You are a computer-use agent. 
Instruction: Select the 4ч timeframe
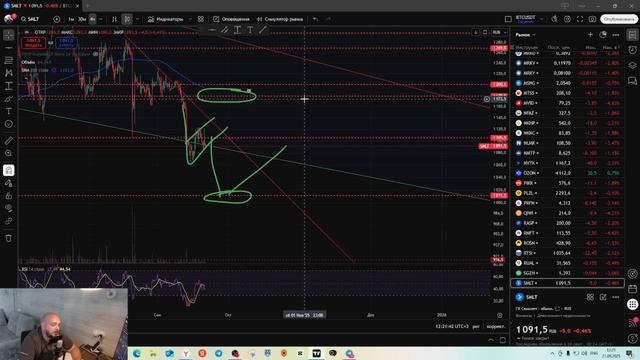click(x=93, y=19)
